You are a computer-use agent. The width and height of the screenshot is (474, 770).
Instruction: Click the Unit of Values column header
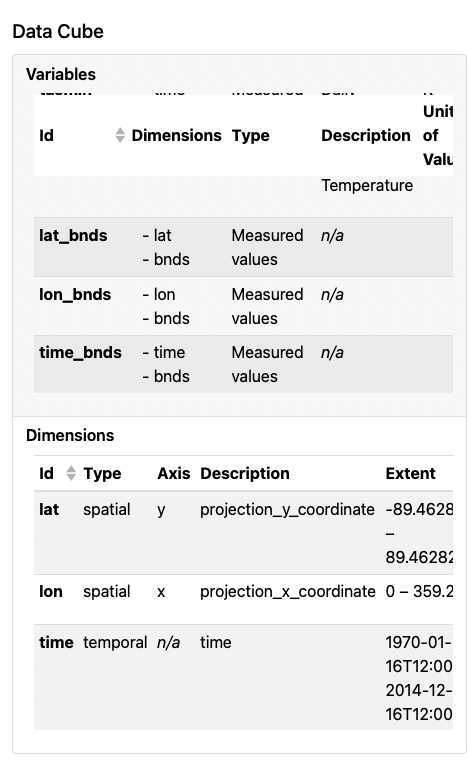438,135
